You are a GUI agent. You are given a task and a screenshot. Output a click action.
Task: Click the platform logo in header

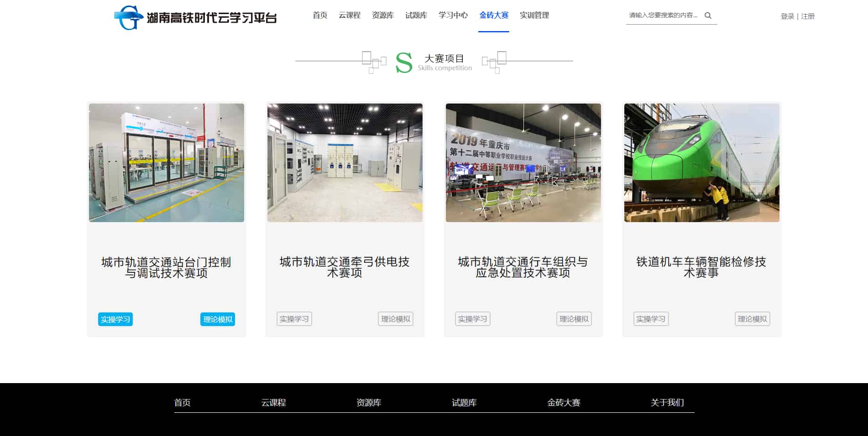tap(195, 17)
